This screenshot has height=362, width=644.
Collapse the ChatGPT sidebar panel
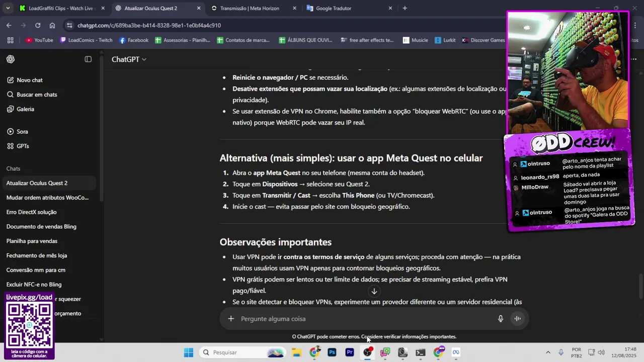pos(88,59)
